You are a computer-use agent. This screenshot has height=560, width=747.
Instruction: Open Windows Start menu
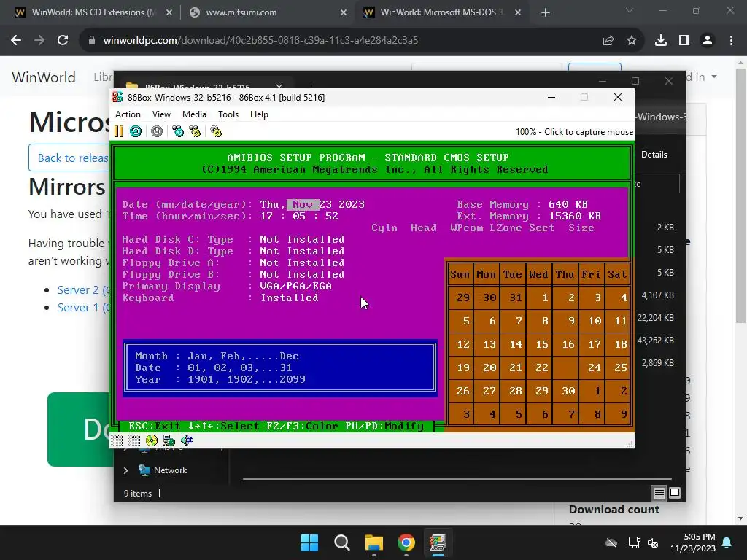tap(309, 542)
